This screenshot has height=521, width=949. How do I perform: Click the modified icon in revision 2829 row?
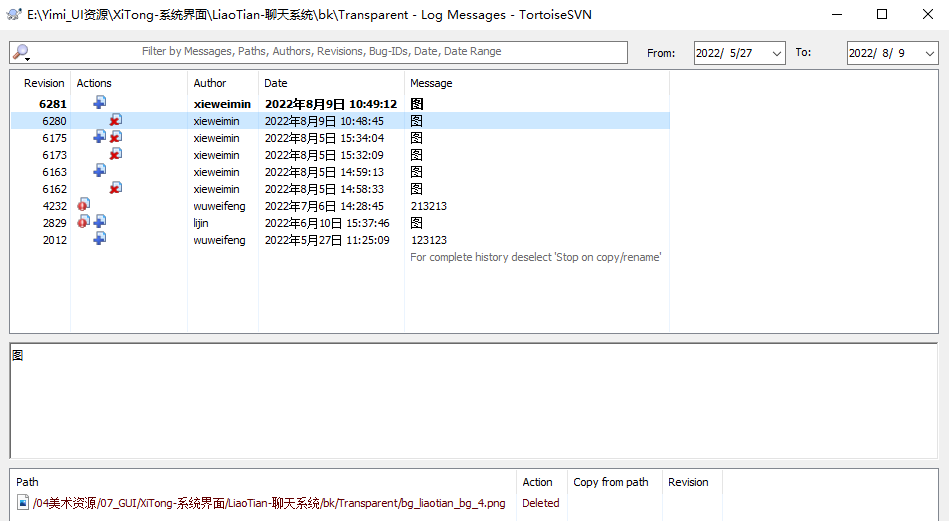[84, 221]
